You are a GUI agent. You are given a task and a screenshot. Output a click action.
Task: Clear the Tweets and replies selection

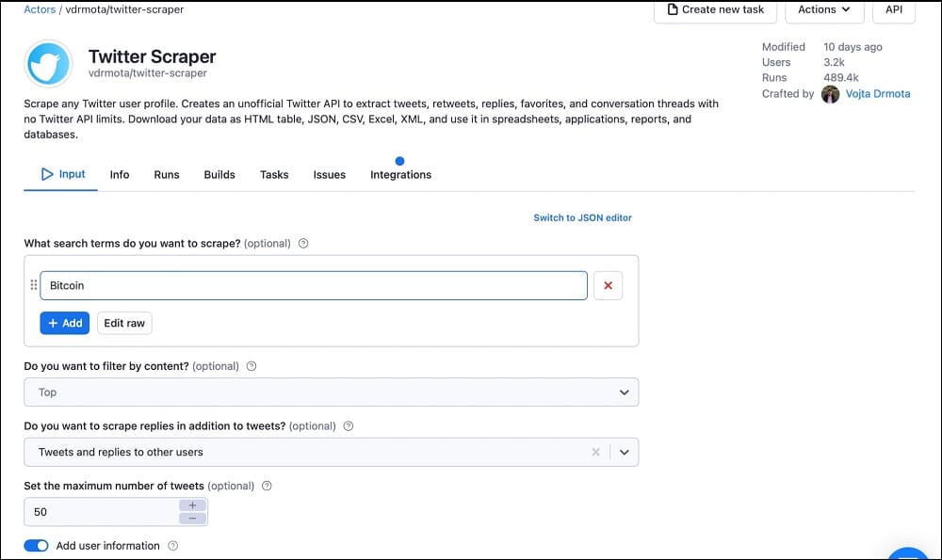coord(595,452)
